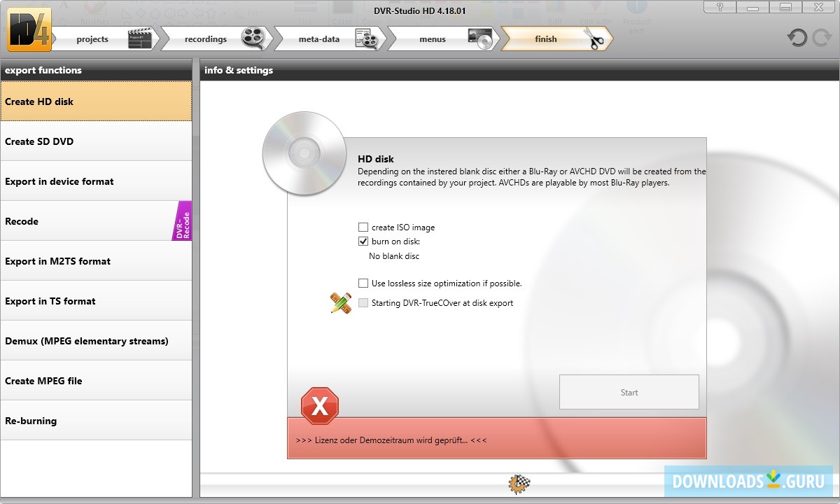This screenshot has height=504, width=840.
Task: Click the checkered gear icon at bottom
Action: tap(519, 483)
